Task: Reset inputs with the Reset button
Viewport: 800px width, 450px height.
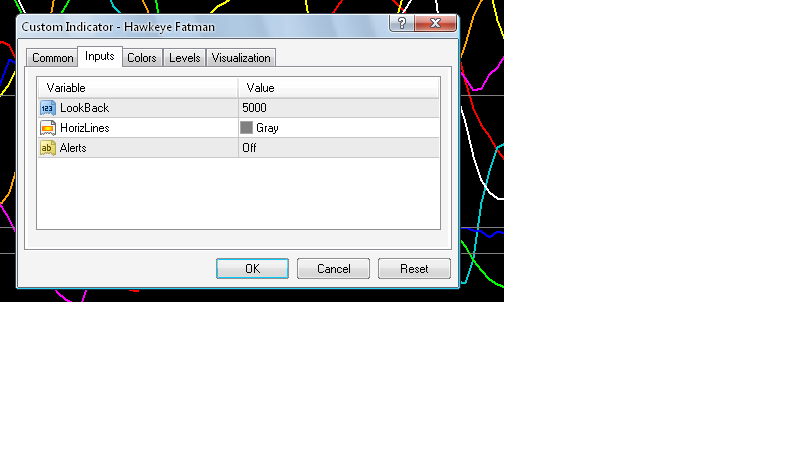Action: click(x=414, y=269)
